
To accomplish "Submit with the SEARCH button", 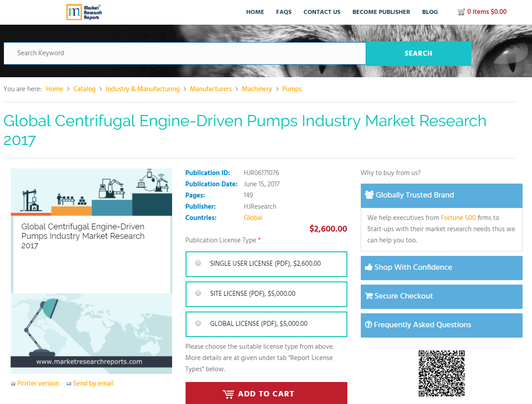I will coord(418,53).
